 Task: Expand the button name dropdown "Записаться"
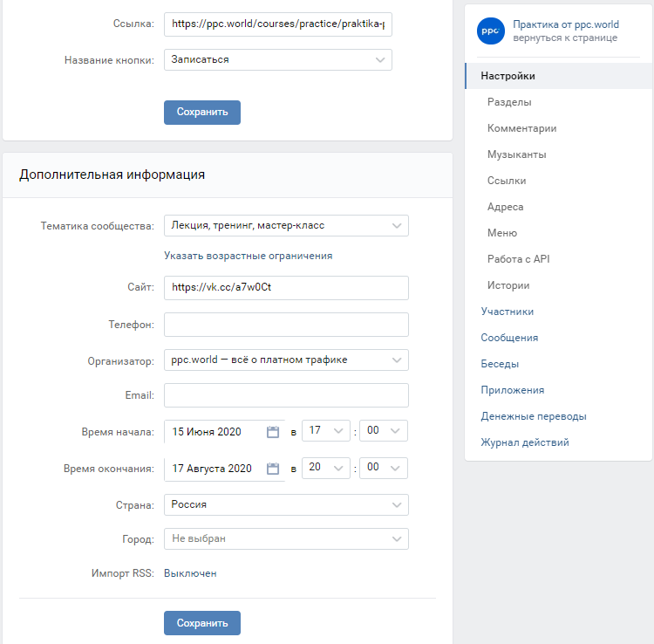[278, 59]
